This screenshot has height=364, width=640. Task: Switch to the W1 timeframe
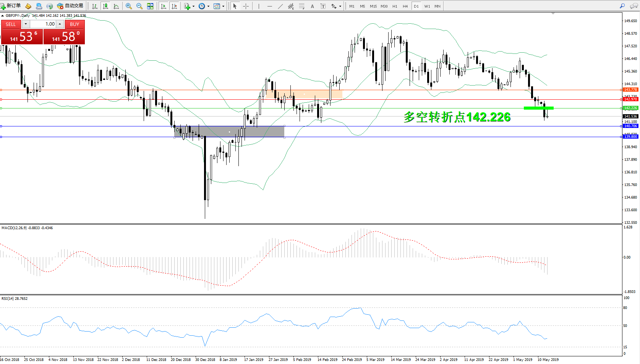point(427,6)
